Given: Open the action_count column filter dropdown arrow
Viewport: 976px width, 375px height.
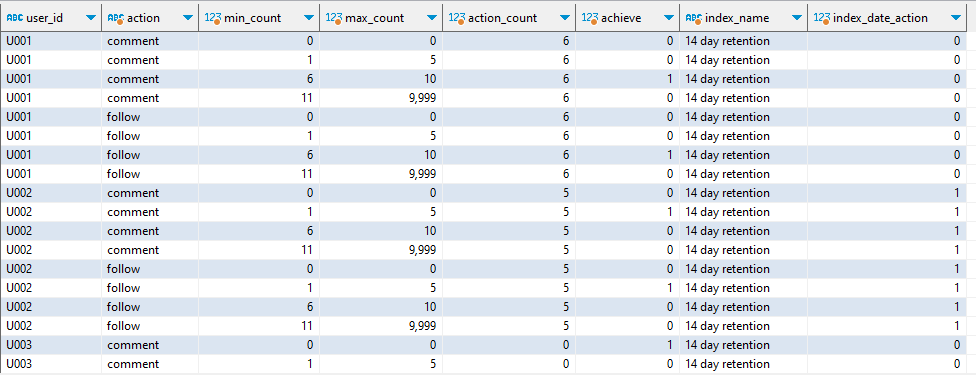Looking at the screenshot, I should [x=565, y=19].
